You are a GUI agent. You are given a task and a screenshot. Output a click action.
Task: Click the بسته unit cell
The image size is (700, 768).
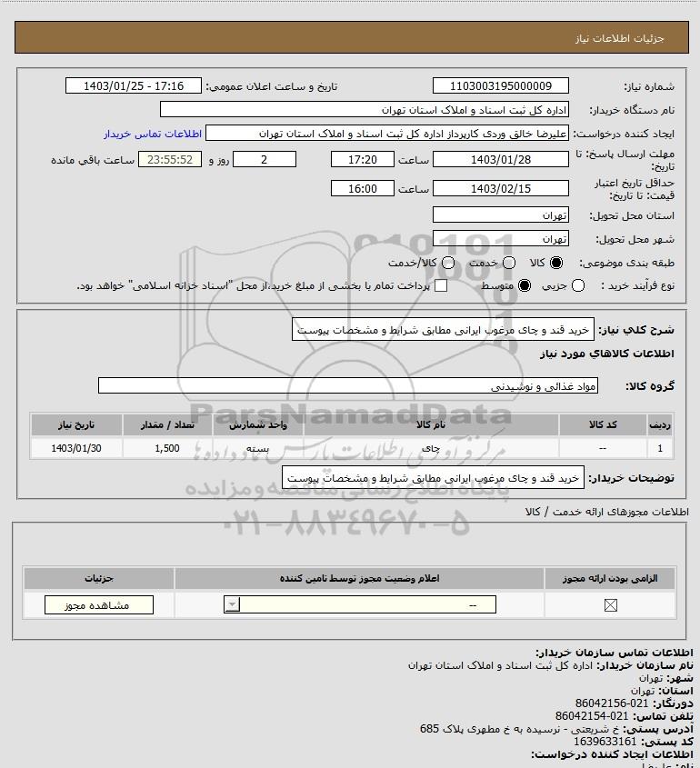tap(258, 448)
